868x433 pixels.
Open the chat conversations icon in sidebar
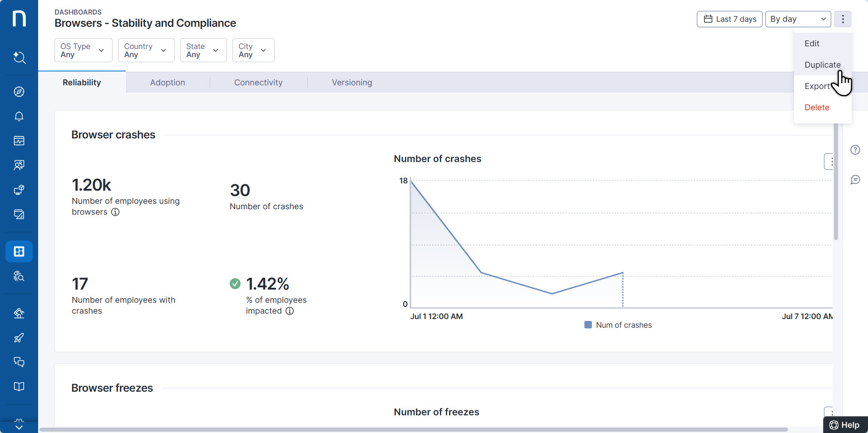pos(19,362)
